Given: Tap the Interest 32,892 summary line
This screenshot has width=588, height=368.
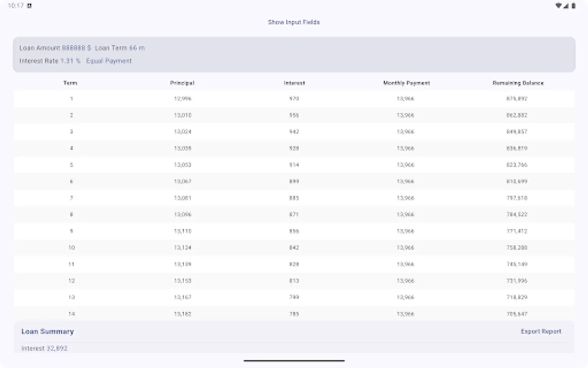Looking at the screenshot, I should point(44,348).
